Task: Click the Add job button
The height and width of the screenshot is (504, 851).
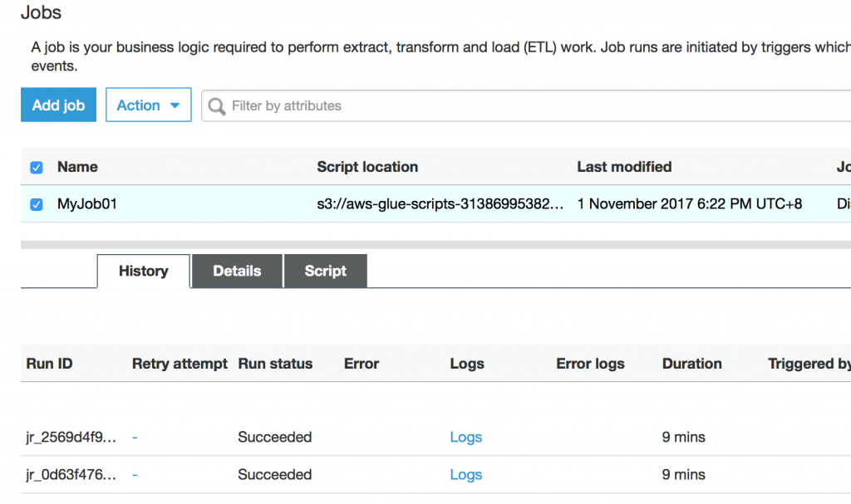Action: 58,105
